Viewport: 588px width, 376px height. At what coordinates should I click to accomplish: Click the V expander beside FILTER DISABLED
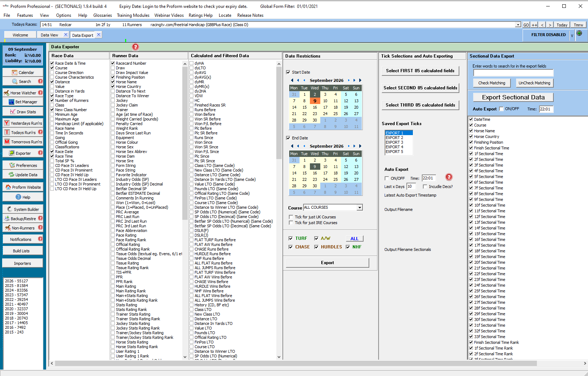coord(572,35)
